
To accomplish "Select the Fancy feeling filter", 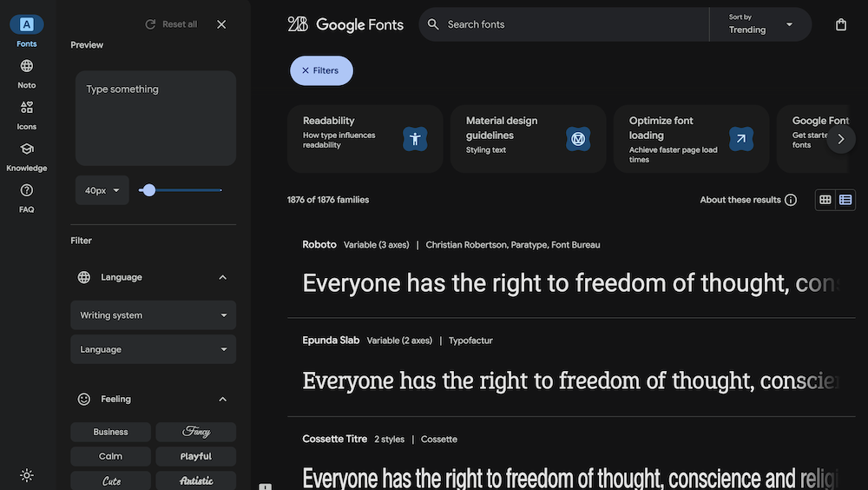I will coord(196,432).
